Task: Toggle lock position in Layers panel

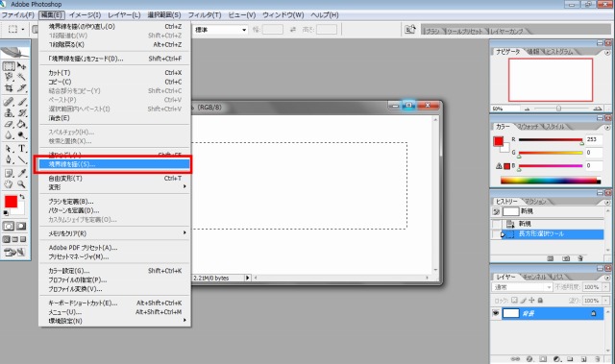Action: tap(531, 301)
